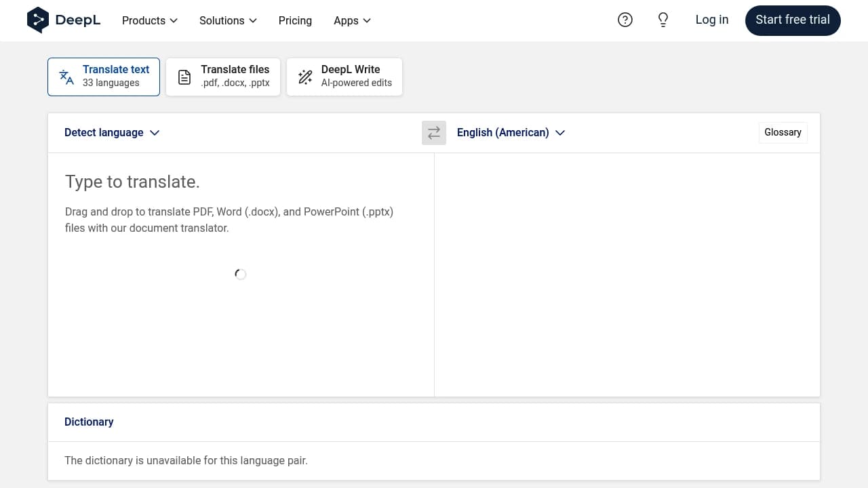This screenshot has height=488, width=868.
Task: Switch to the Translate files tab
Action: [223, 77]
